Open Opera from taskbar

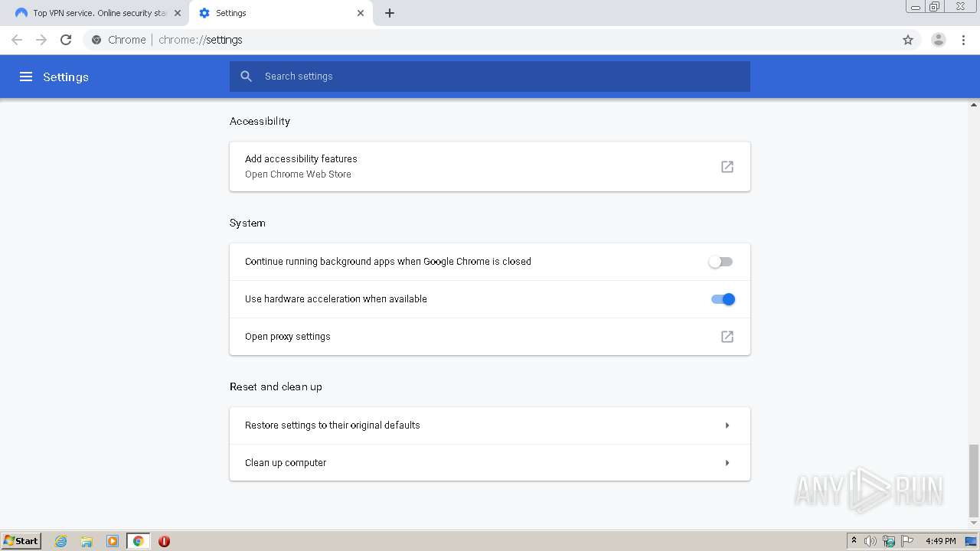click(x=164, y=541)
